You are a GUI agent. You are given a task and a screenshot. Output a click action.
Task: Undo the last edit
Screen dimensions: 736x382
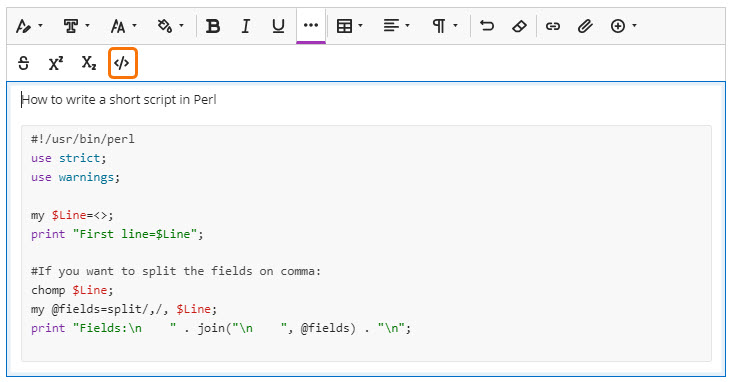[x=487, y=26]
